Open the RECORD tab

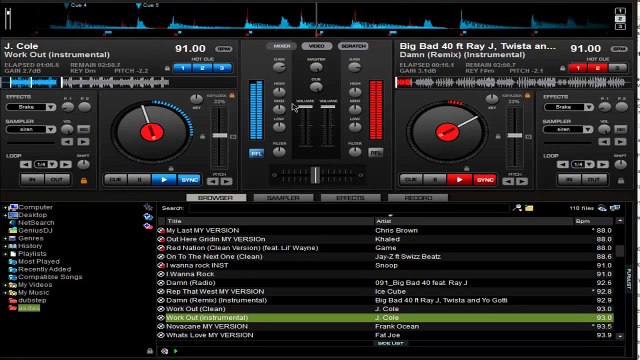[418, 198]
